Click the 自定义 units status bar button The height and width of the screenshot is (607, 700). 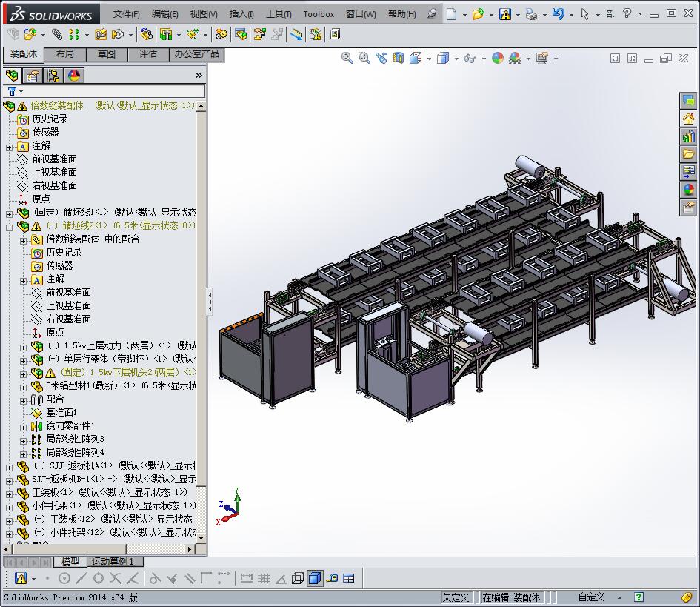[x=591, y=597]
